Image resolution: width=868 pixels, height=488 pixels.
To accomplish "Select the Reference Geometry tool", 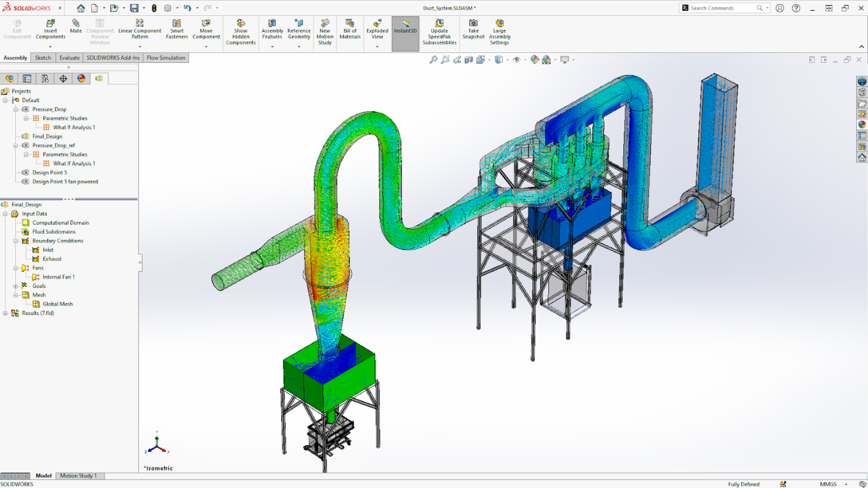I will [x=299, y=31].
